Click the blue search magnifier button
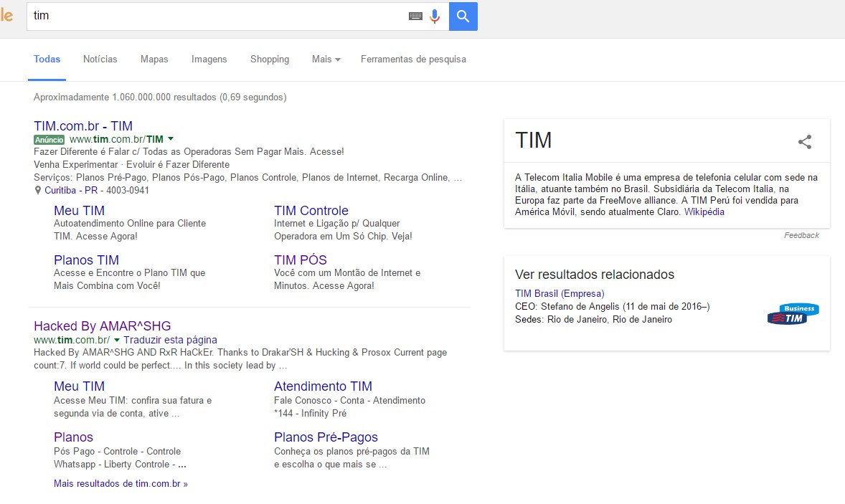 463,16
